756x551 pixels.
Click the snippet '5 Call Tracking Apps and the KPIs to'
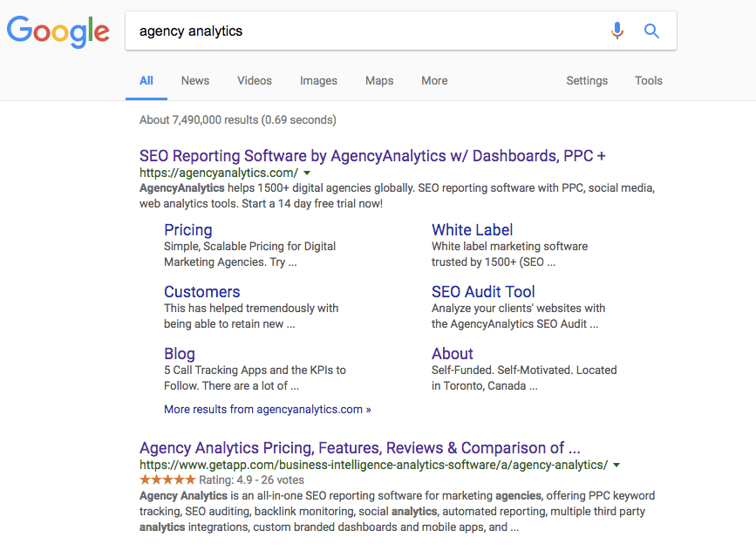pos(255,378)
